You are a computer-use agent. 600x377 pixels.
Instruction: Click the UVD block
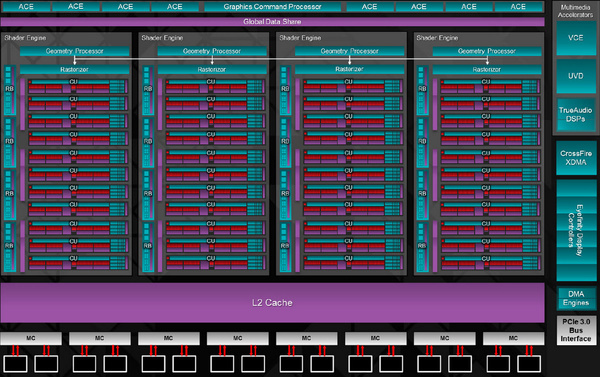click(576, 76)
